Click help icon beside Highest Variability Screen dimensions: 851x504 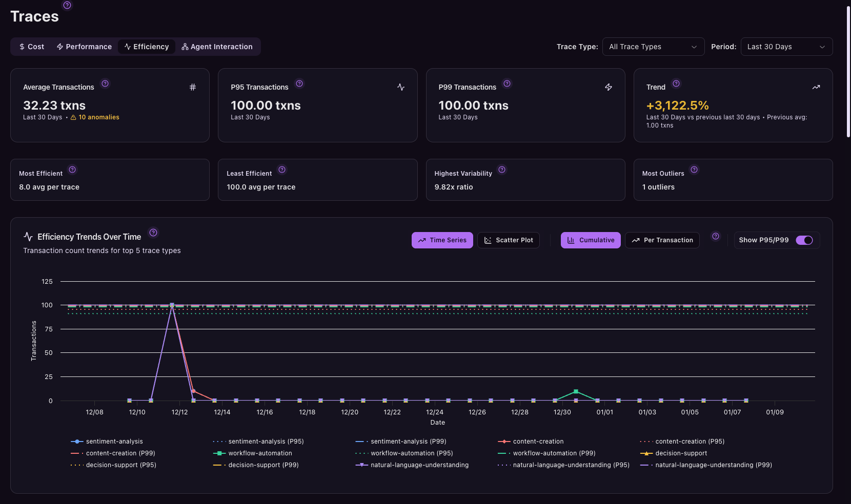pyautogui.click(x=502, y=170)
